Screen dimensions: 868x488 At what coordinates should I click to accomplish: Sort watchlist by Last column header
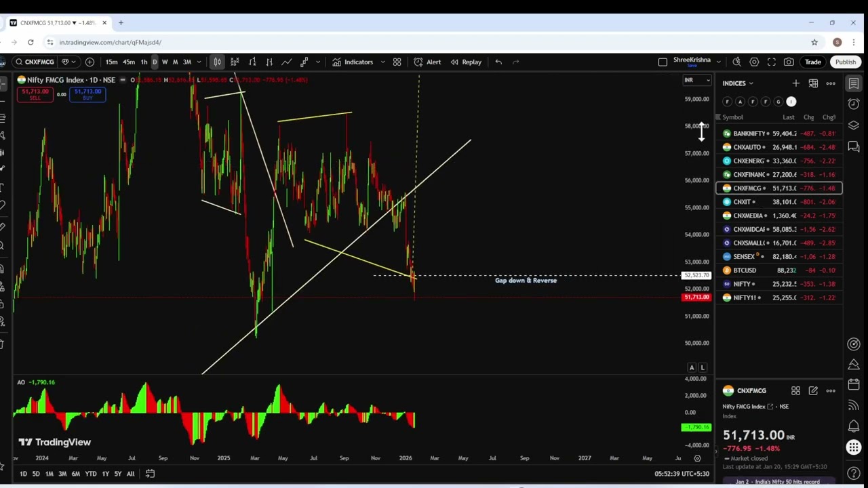788,117
